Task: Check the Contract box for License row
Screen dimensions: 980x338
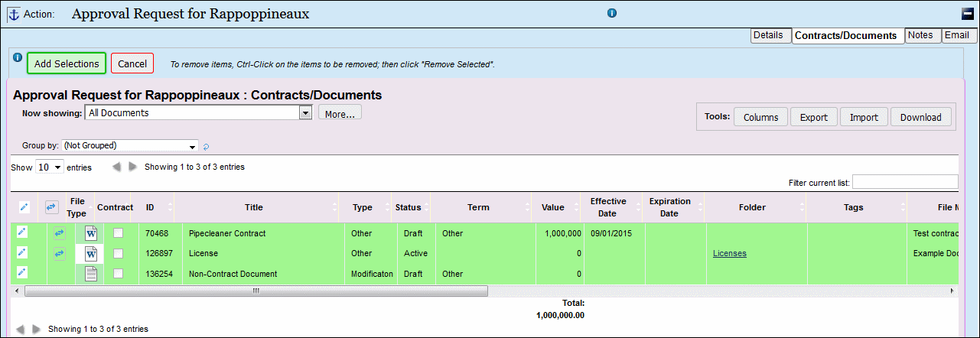Action: click(118, 253)
